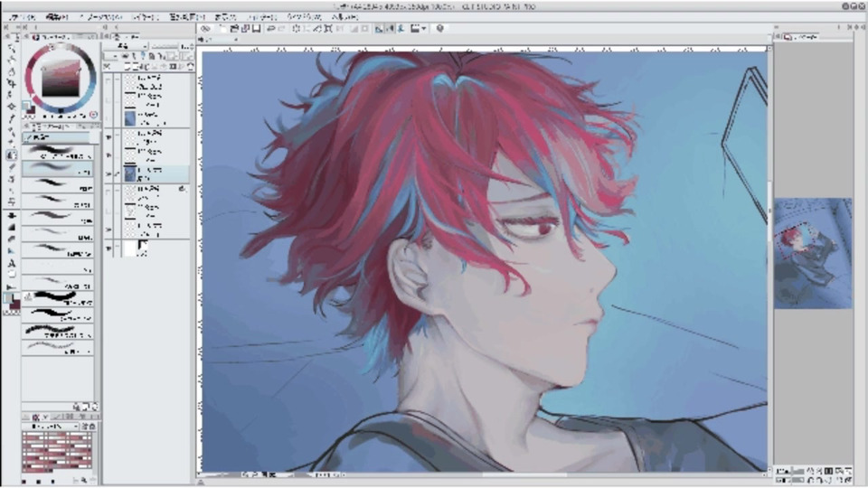Pick a shade in the color wheel square
The height and width of the screenshot is (488, 868).
(61, 79)
